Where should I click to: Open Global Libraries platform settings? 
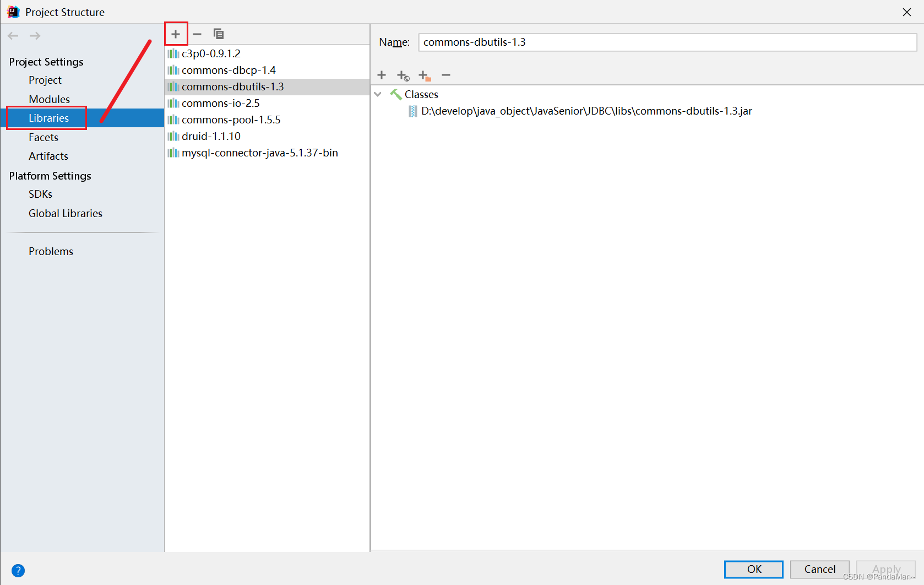click(66, 213)
